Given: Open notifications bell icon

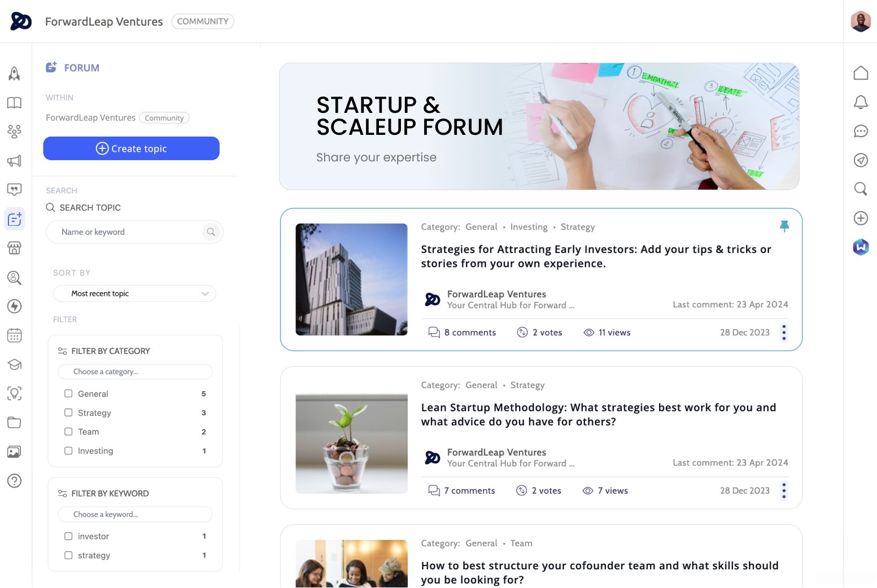Looking at the screenshot, I should (861, 102).
